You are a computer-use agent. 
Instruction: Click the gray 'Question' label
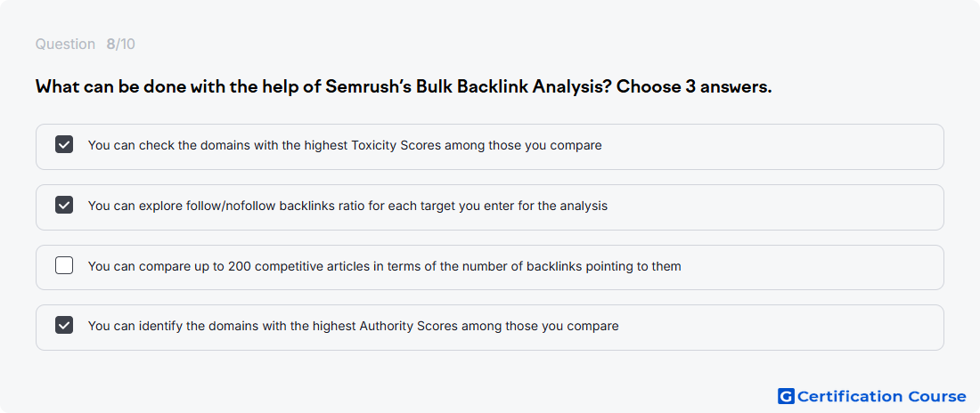tap(65, 45)
